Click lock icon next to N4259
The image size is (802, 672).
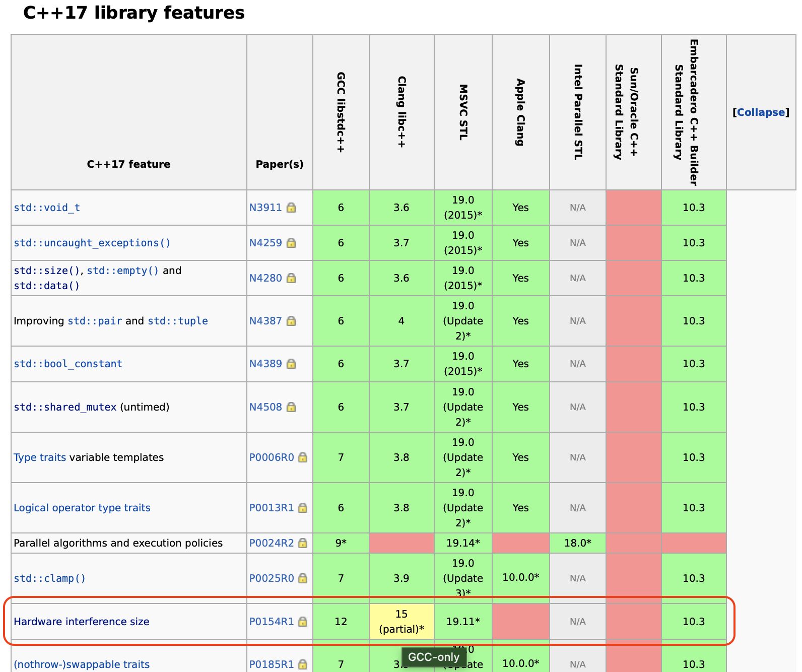[x=291, y=243]
